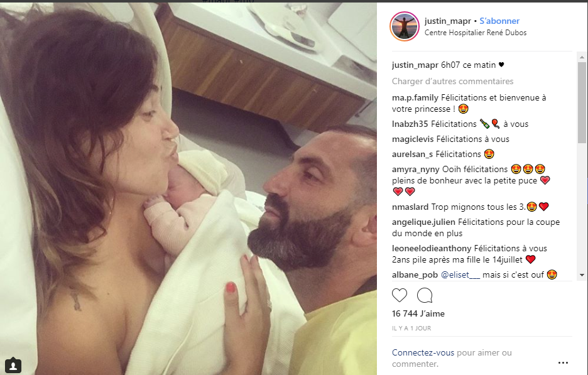Click the comments scrollbar down arrow
The height and width of the screenshot is (375, 588).
[582, 275]
